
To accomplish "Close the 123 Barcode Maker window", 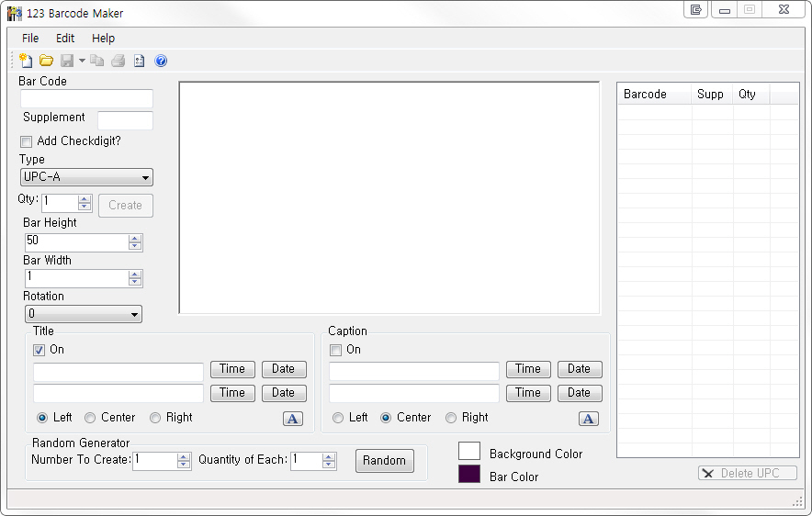I will click(784, 10).
